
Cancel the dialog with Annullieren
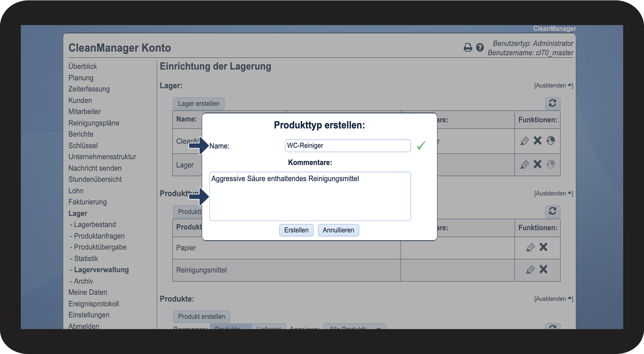(338, 230)
